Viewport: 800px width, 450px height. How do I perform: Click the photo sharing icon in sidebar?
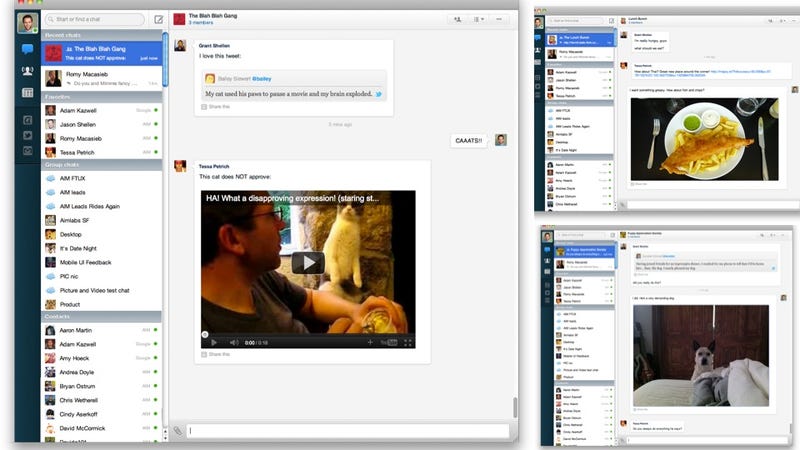[28, 151]
